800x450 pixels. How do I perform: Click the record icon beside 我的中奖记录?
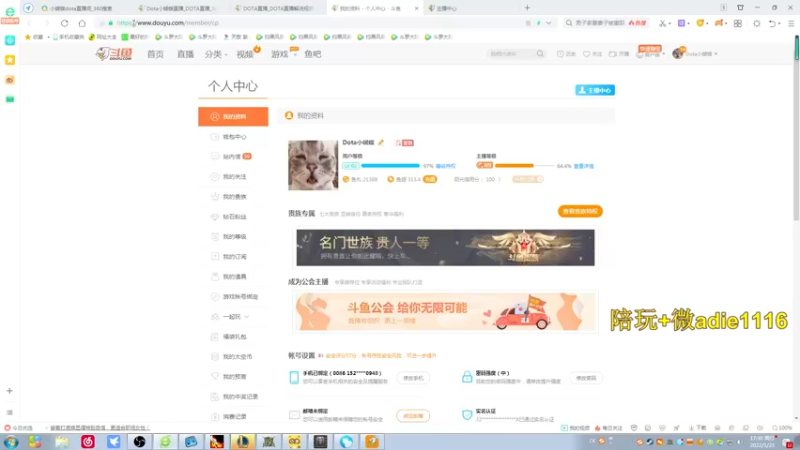coord(215,396)
